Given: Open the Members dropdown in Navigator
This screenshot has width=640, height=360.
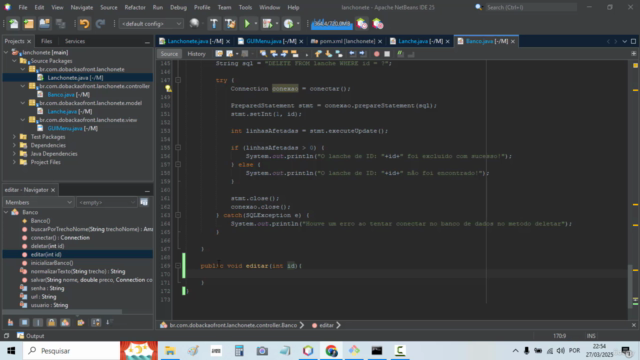Looking at the screenshot, I should pyautogui.click(x=38, y=202).
